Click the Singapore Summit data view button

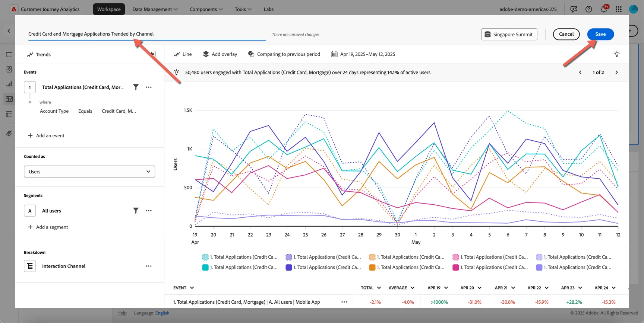509,34
